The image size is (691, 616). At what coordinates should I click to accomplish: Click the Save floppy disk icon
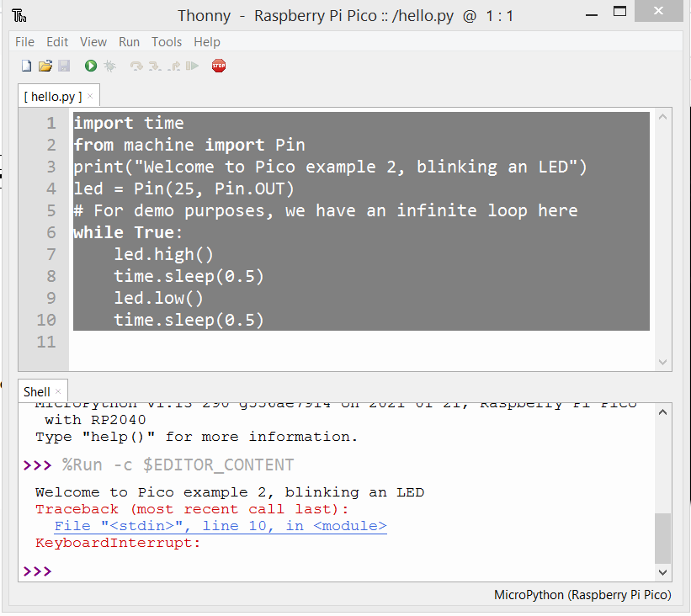click(x=64, y=66)
